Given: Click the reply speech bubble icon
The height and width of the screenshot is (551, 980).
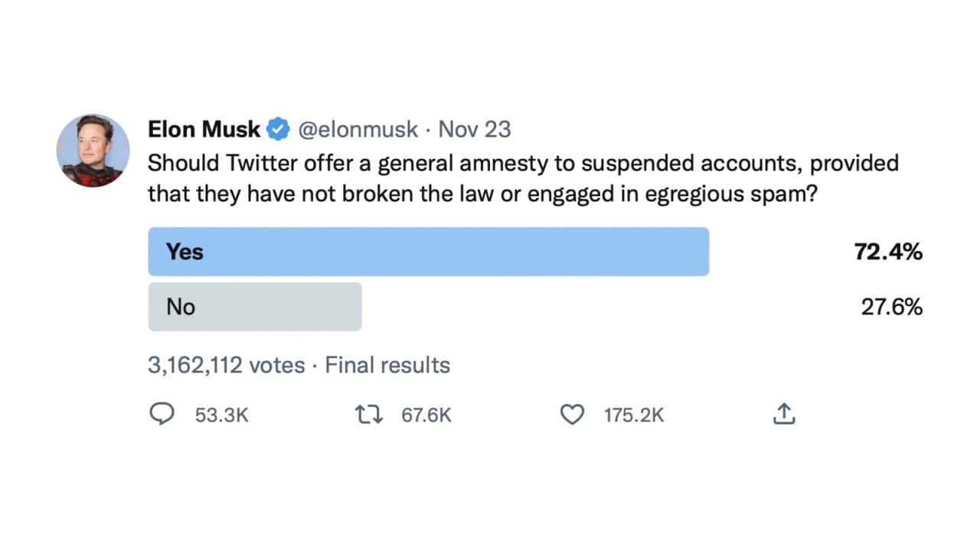Looking at the screenshot, I should tap(162, 415).
